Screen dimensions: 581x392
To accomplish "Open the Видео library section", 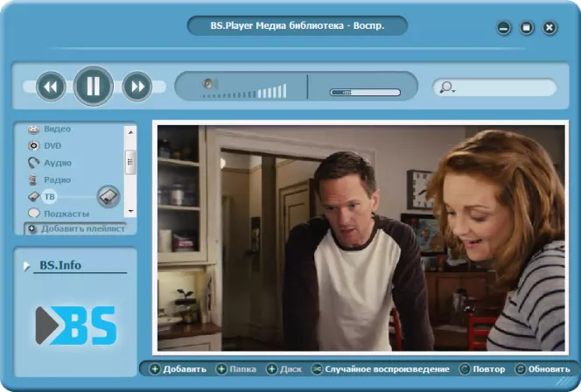I will [x=57, y=129].
